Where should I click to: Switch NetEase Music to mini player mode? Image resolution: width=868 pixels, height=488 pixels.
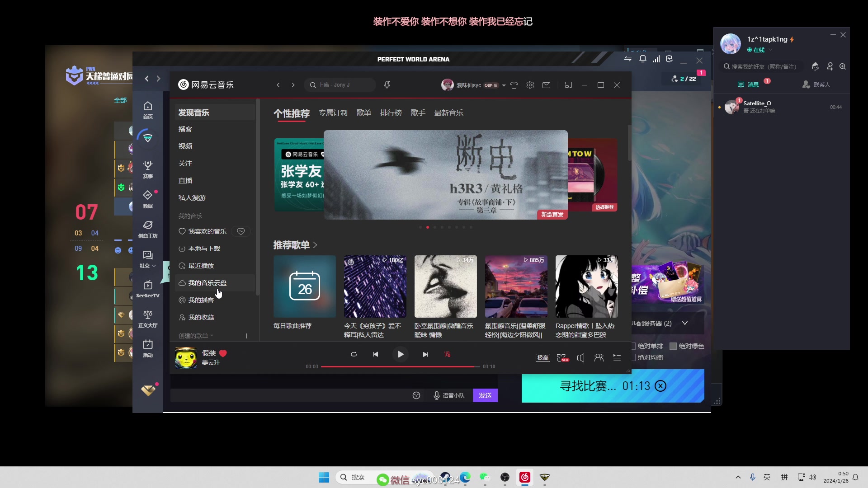coord(568,85)
